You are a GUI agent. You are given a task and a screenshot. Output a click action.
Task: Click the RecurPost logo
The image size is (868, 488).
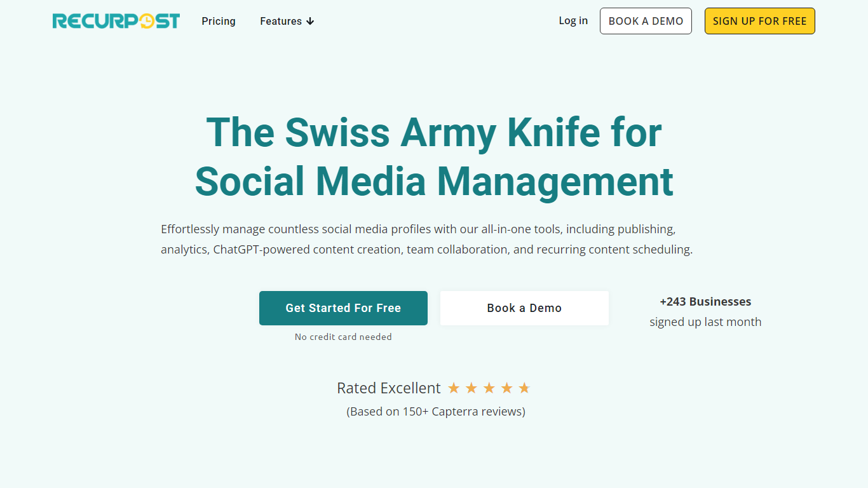click(x=116, y=21)
